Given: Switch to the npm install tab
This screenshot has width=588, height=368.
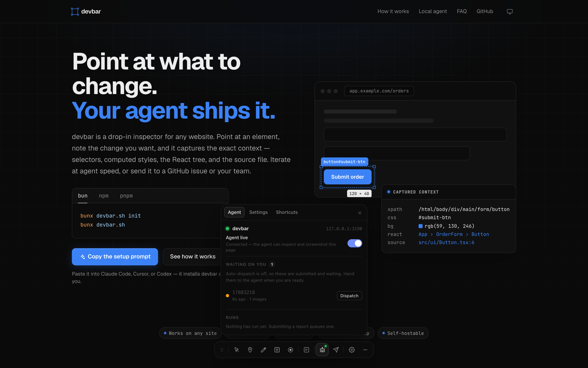Looking at the screenshot, I should pos(104,196).
